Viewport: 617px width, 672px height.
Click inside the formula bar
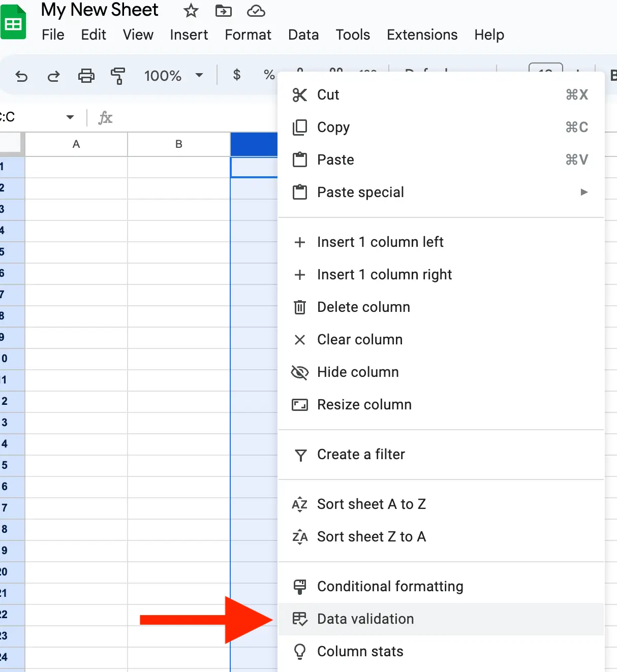[x=178, y=117]
